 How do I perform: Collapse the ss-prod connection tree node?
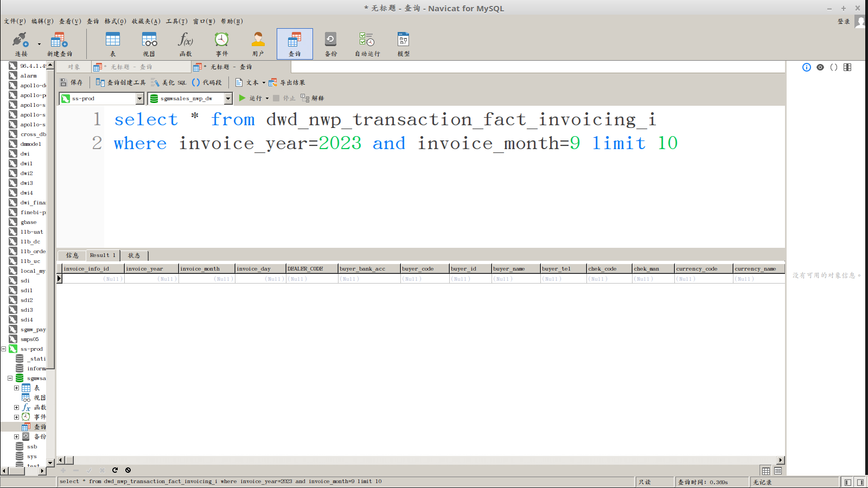coord(4,349)
